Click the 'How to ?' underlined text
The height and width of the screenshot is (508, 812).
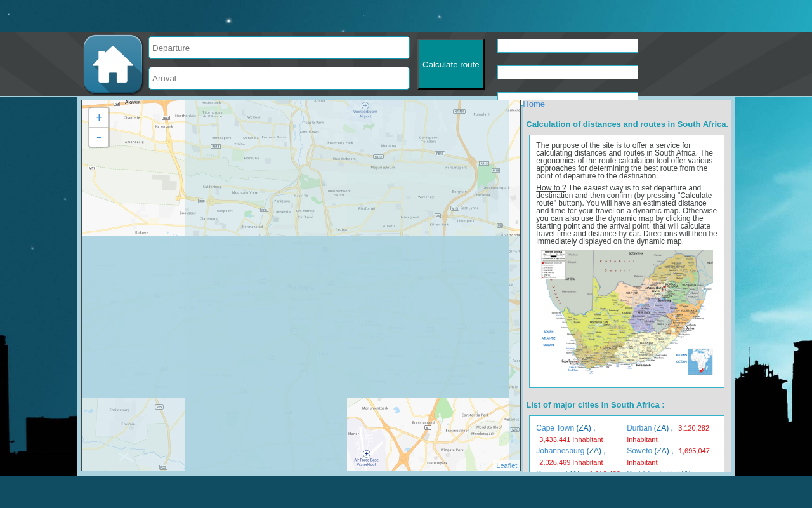551,188
